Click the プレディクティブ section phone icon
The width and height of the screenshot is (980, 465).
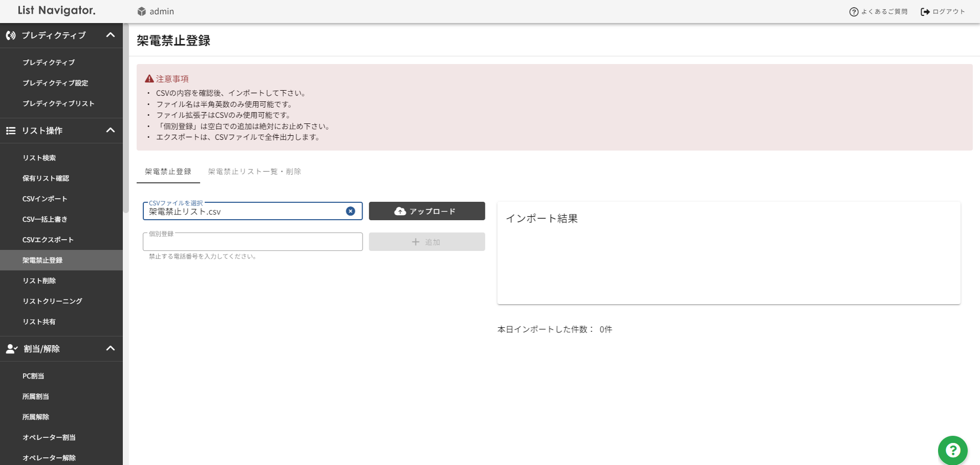(11, 35)
